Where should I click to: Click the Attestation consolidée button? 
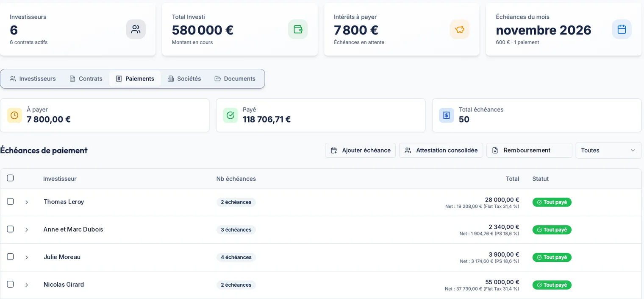click(x=441, y=150)
